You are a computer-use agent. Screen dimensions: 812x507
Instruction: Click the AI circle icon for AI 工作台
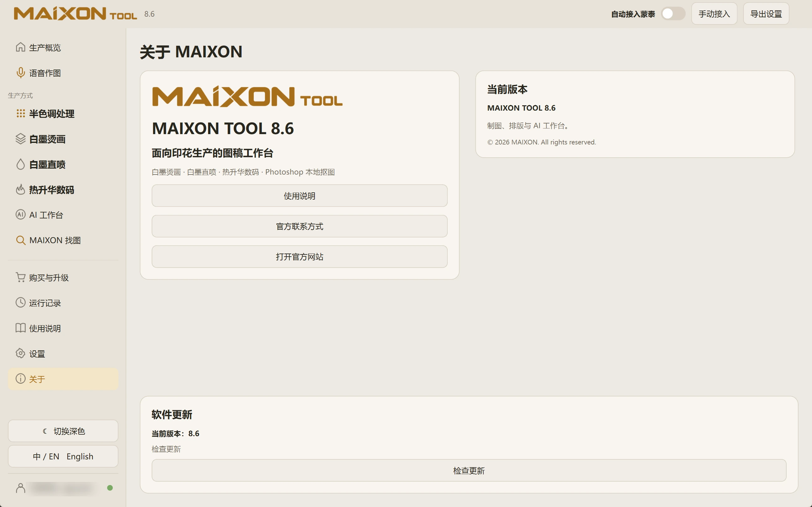point(20,215)
